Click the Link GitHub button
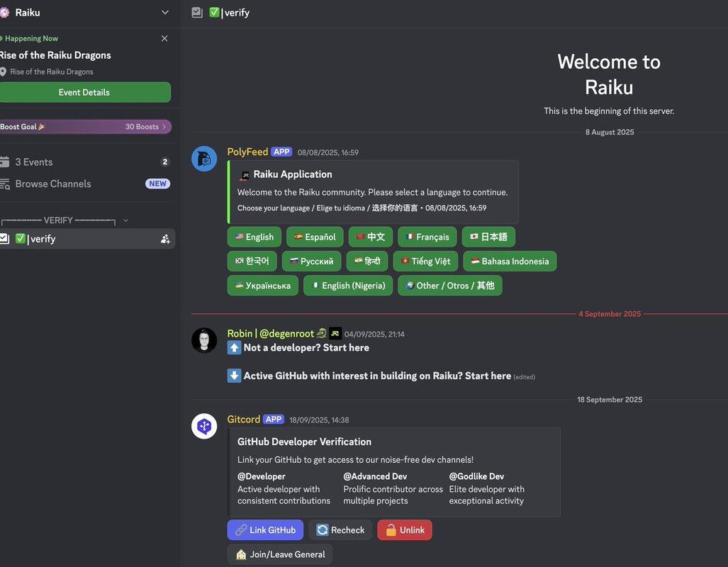 (265, 530)
